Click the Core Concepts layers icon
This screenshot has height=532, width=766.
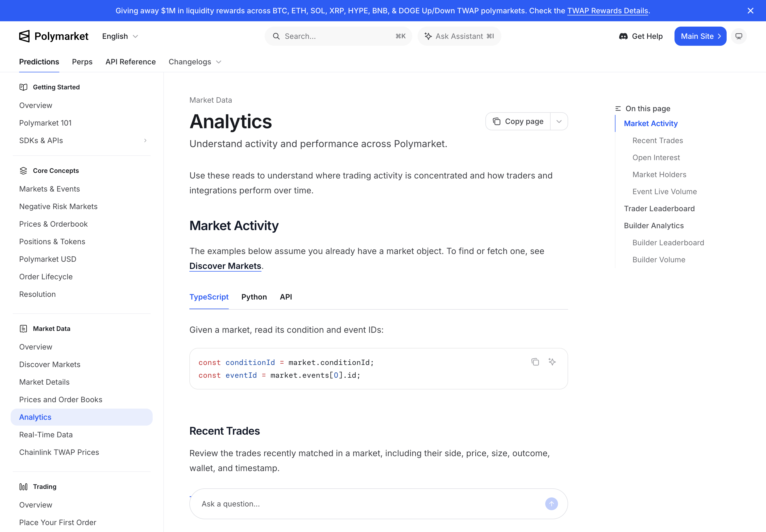23,171
